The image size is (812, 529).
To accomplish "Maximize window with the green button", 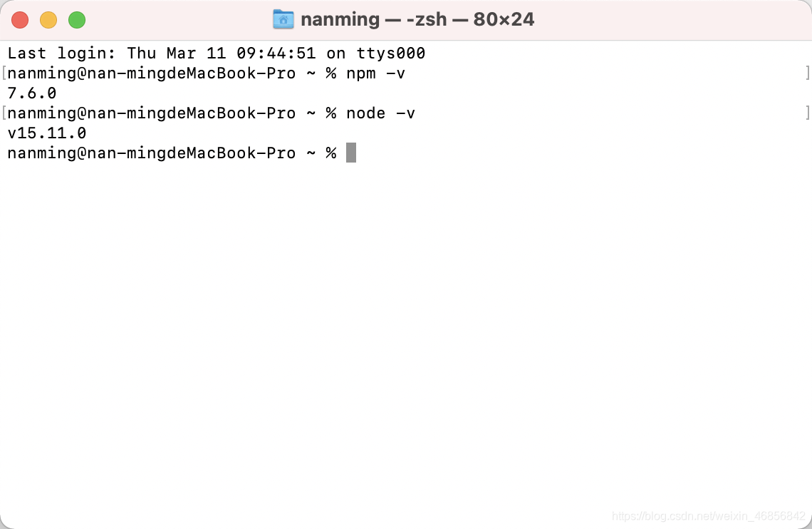I will (x=77, y=20).
